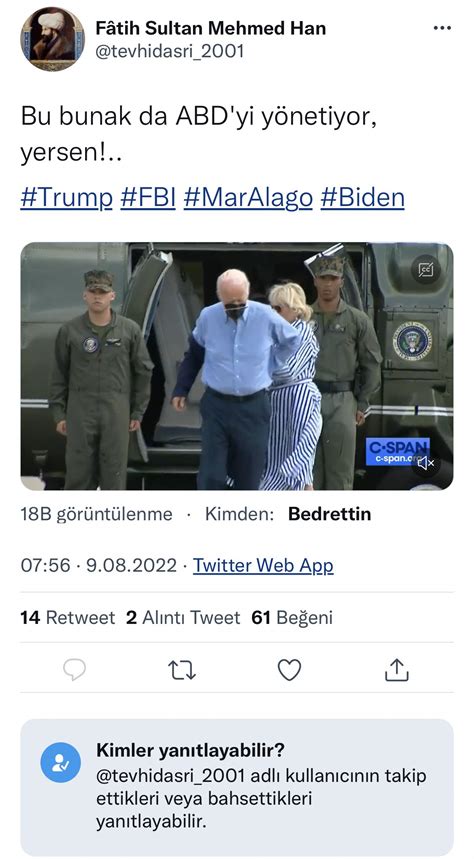Open the @tevhidasri_2001 handle

[x=170, y=51]
